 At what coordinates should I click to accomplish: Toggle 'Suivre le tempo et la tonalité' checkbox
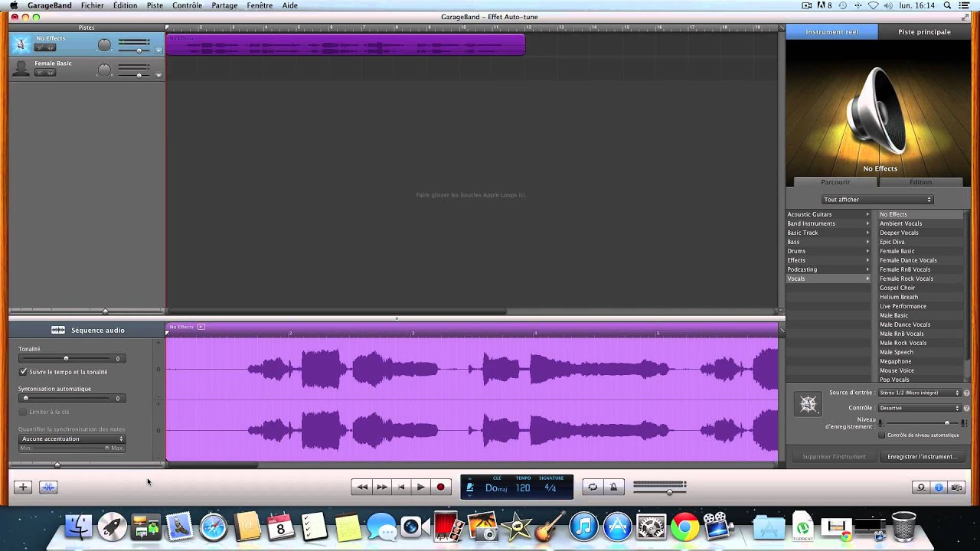coord(23,371)
